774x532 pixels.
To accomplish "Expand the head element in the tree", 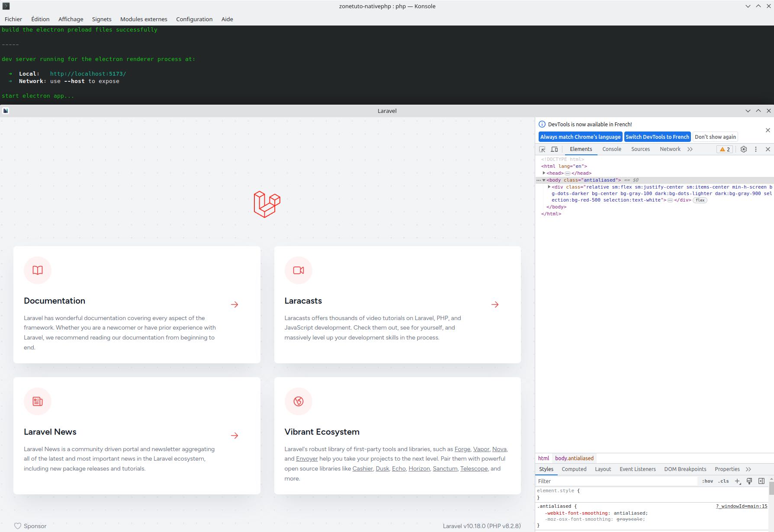I will pyautogui.click(x=544, y=173).
